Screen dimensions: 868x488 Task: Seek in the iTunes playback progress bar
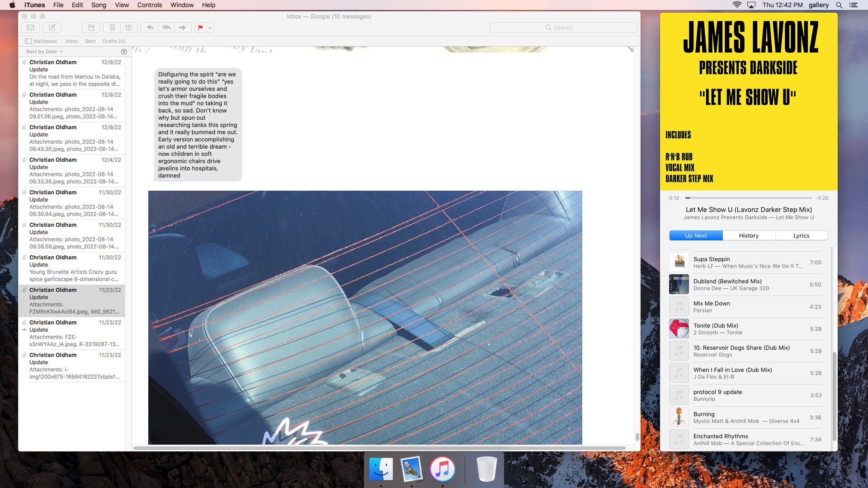749,198
